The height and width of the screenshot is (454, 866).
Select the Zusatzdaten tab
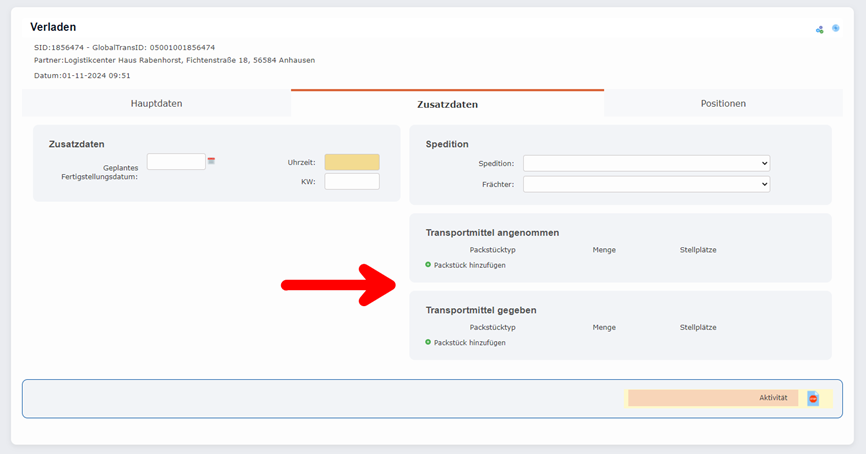tap(447, 104)
